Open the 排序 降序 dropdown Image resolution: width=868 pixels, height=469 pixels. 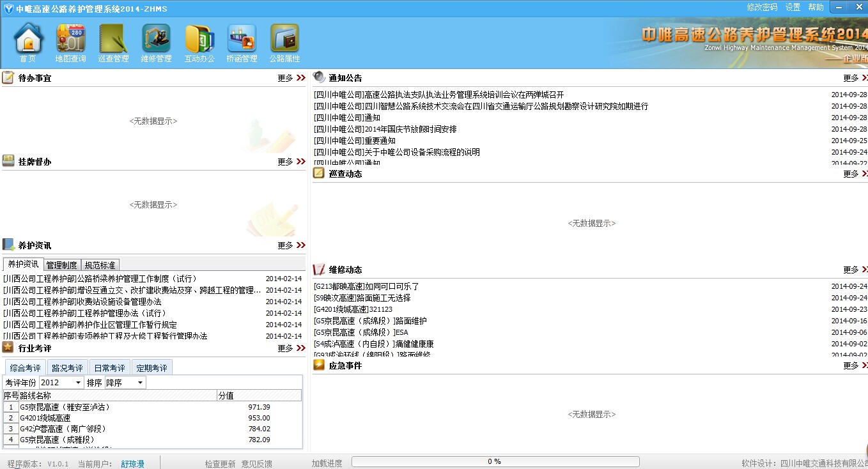[125, 383]
